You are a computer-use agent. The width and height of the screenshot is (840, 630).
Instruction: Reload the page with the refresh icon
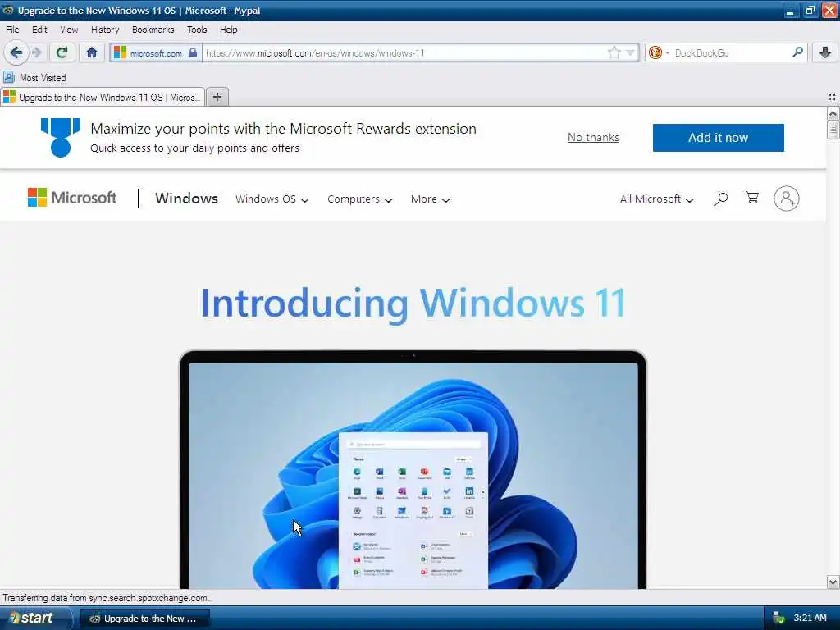point(62,52)
